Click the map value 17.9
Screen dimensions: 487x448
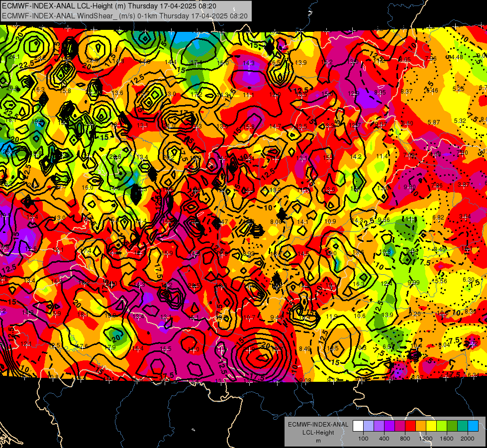point(110,347)
